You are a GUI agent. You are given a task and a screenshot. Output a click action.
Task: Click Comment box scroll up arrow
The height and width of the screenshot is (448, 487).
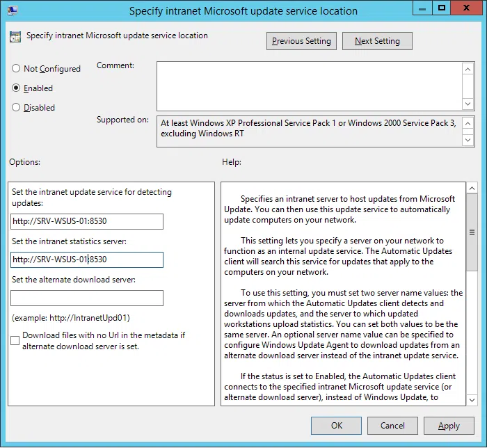[x=469, y=68]
